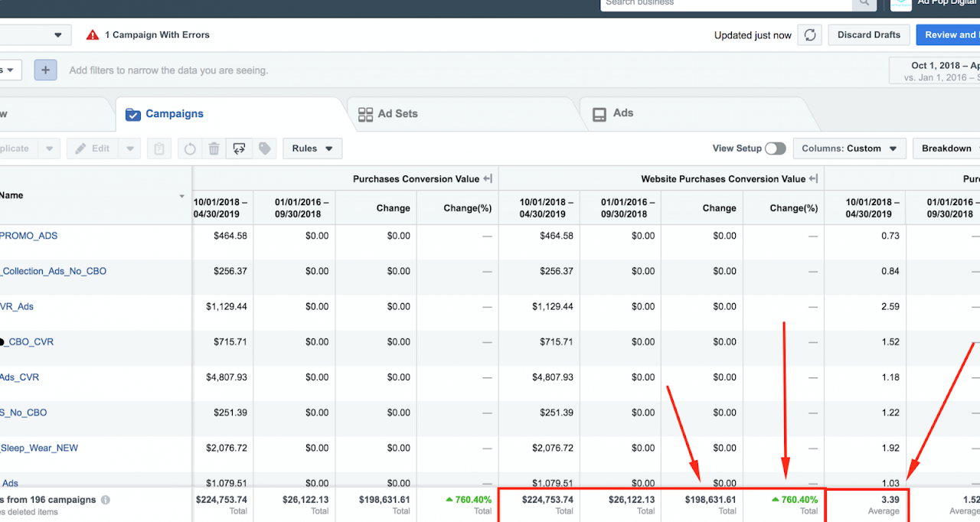Screen dimensions: 980x522
Task: Open the Collection_Ads_No_CBO campaign link
Action: coord(54,271)
